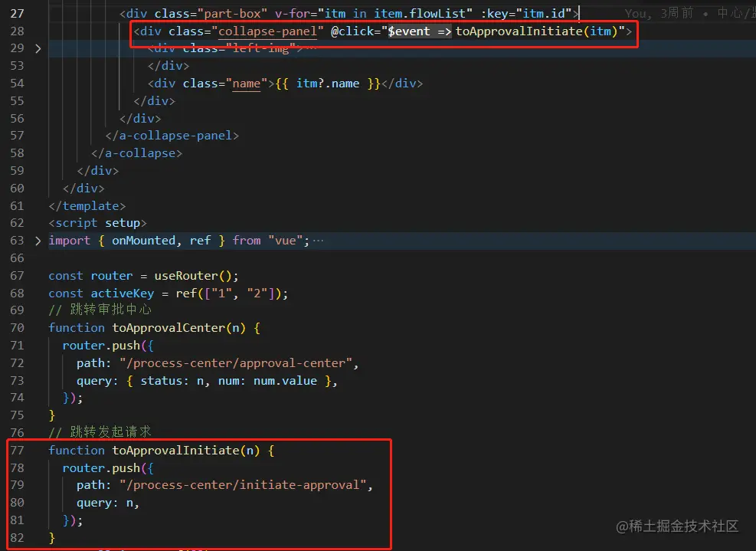Click the closing </a-collapse-panel> tag

pos(172,136)
